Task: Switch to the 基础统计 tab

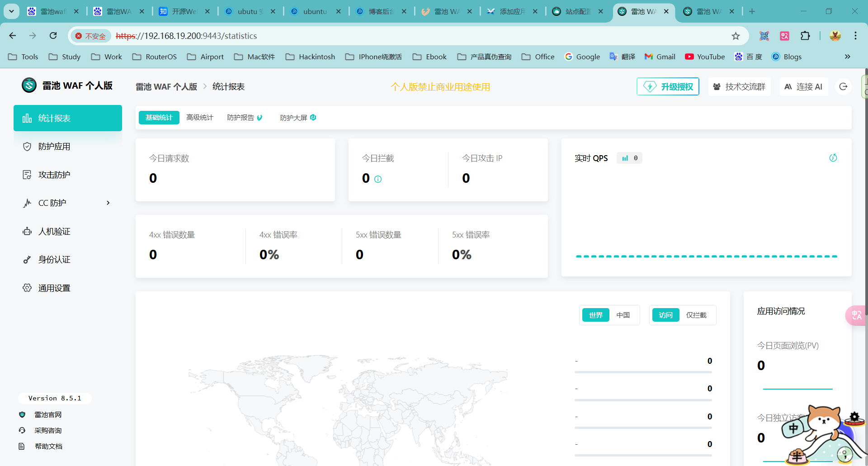Action: pos(159,118)
